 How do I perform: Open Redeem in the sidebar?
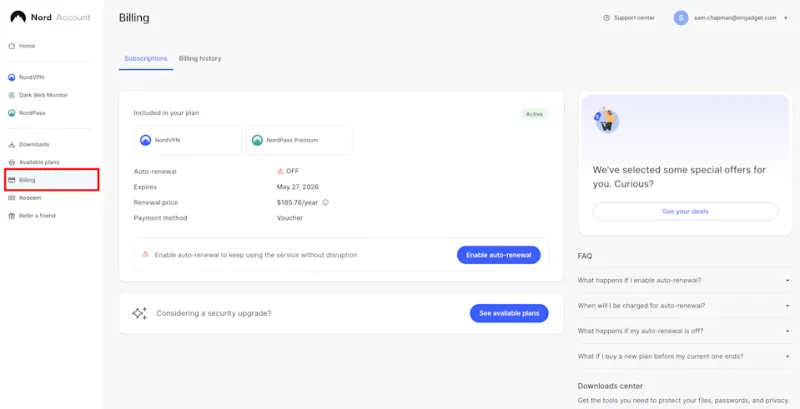[x=29, y=198]
